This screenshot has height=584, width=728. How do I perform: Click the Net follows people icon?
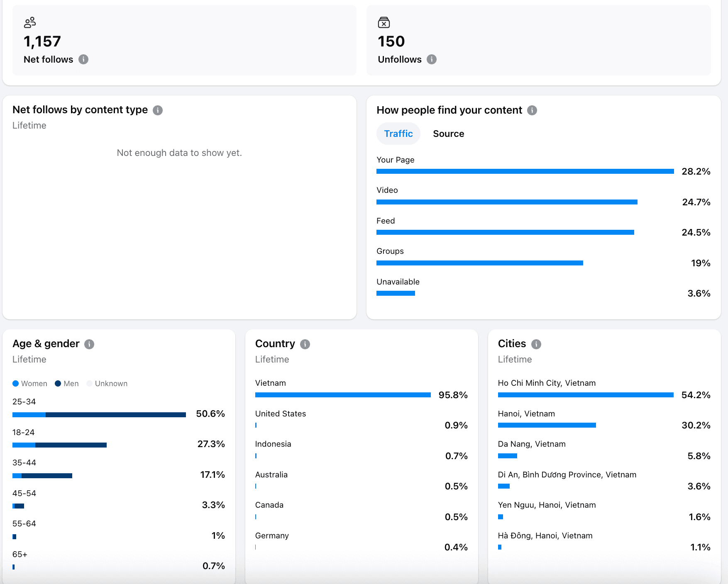tap(29, 22)
